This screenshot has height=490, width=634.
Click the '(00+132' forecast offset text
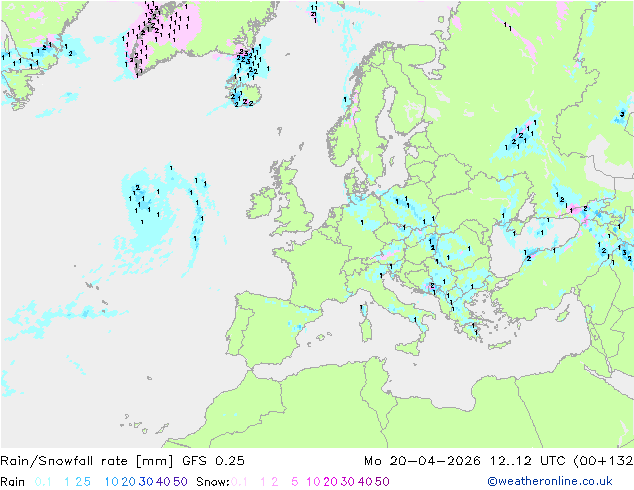603,460
